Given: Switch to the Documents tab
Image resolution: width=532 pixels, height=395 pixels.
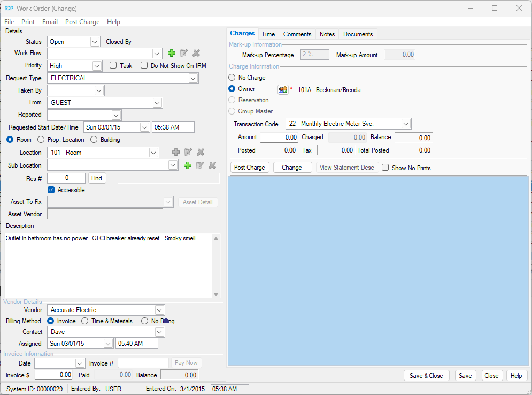Looking at the screenshot, I should [358, 34].
